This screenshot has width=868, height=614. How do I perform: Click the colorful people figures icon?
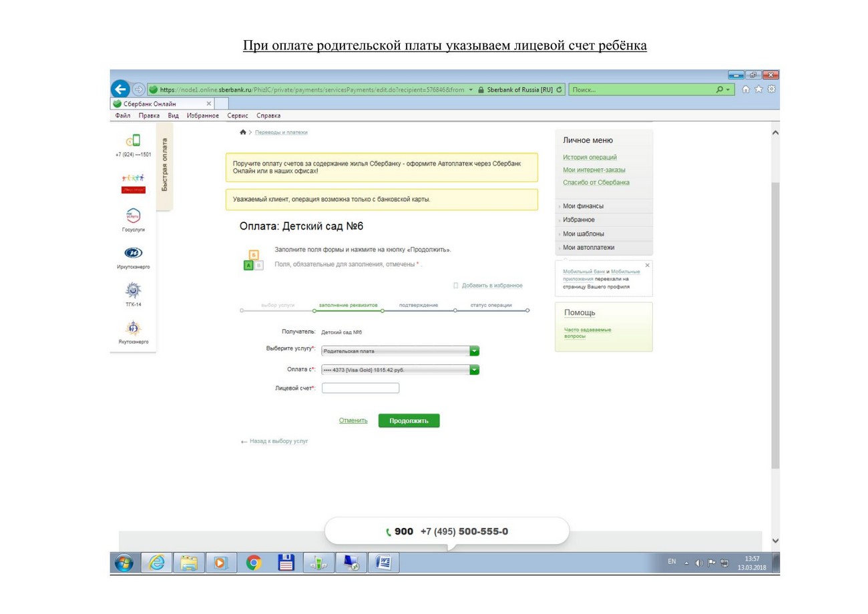pyautogui.click(x=133, y=178)
